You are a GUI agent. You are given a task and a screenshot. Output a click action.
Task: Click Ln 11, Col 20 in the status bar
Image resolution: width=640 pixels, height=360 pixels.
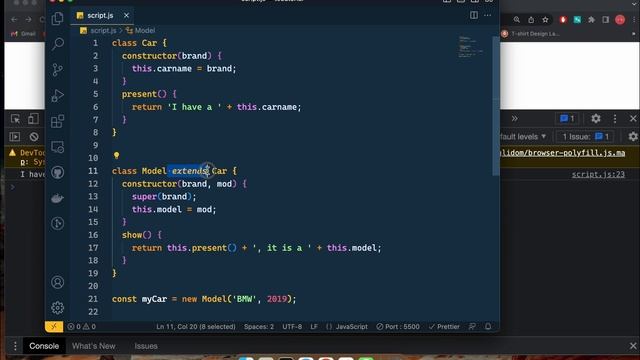[196, 327]
